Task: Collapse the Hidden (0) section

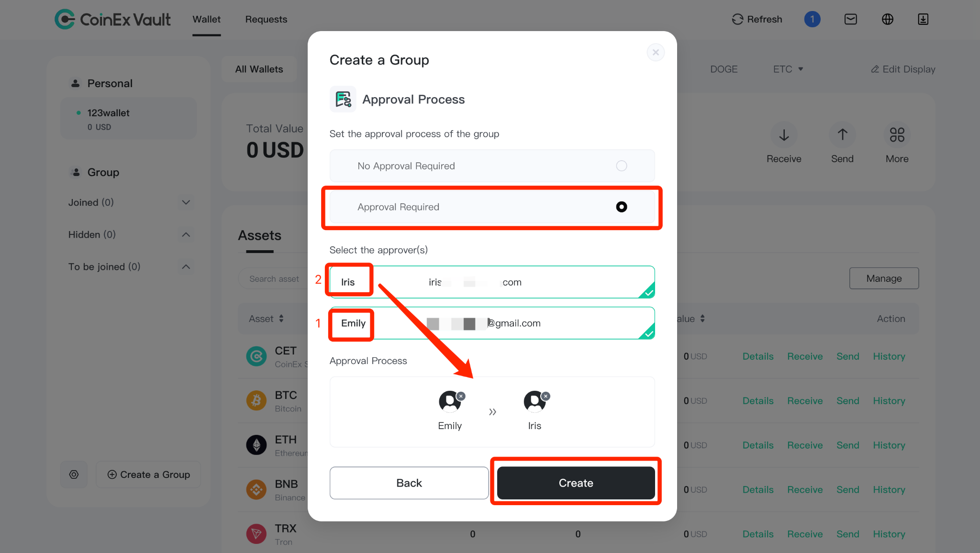Action: pos(186,234)
